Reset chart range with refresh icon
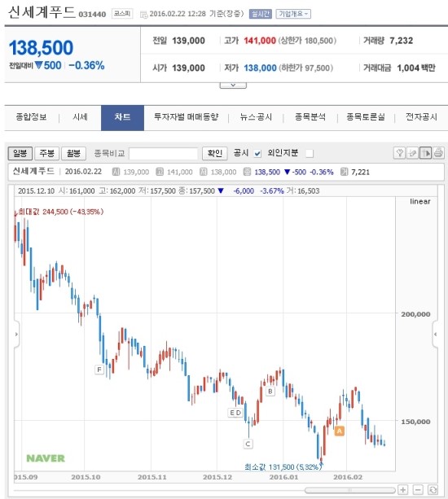448x499 pixels. coord(433,490)
